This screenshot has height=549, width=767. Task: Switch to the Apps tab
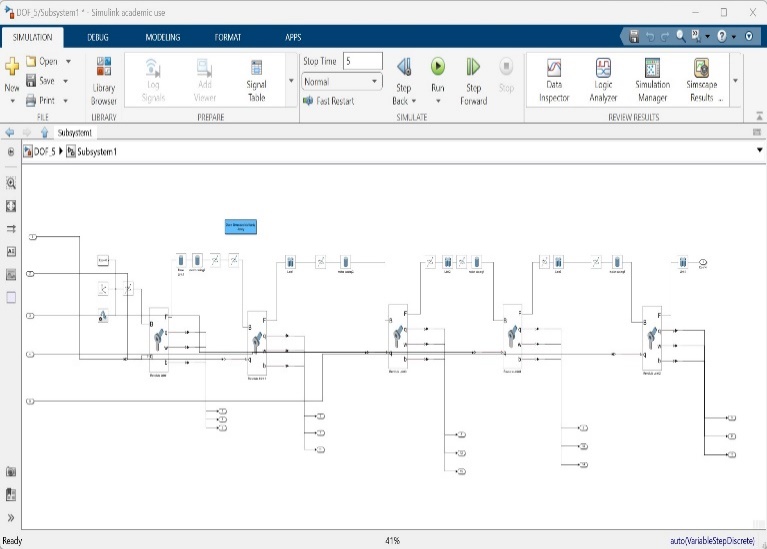[293, 37]
